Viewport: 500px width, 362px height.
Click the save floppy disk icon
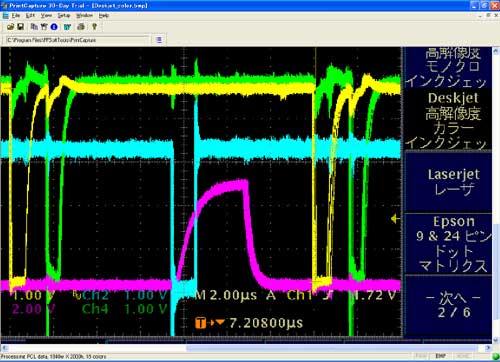point(20,27)
